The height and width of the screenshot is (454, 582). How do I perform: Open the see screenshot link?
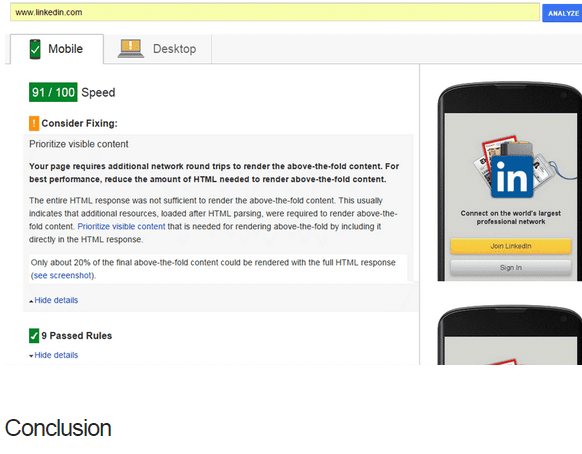[62, 275]
